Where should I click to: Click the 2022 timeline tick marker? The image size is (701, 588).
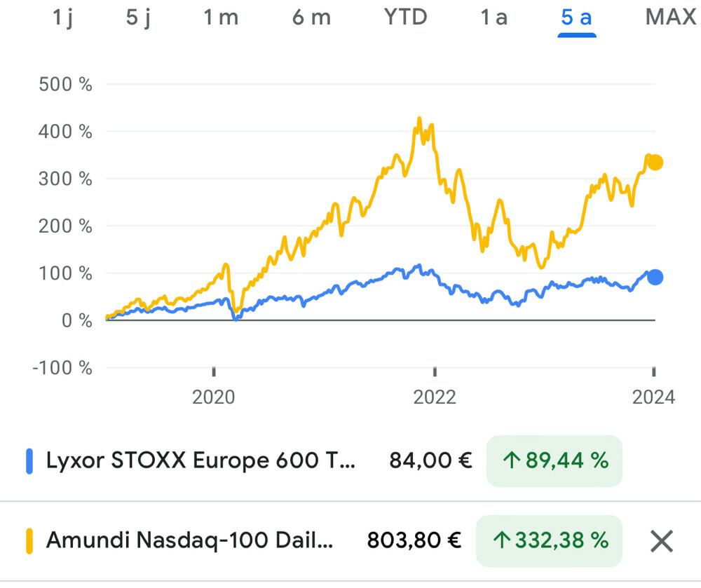click(435, 371)
